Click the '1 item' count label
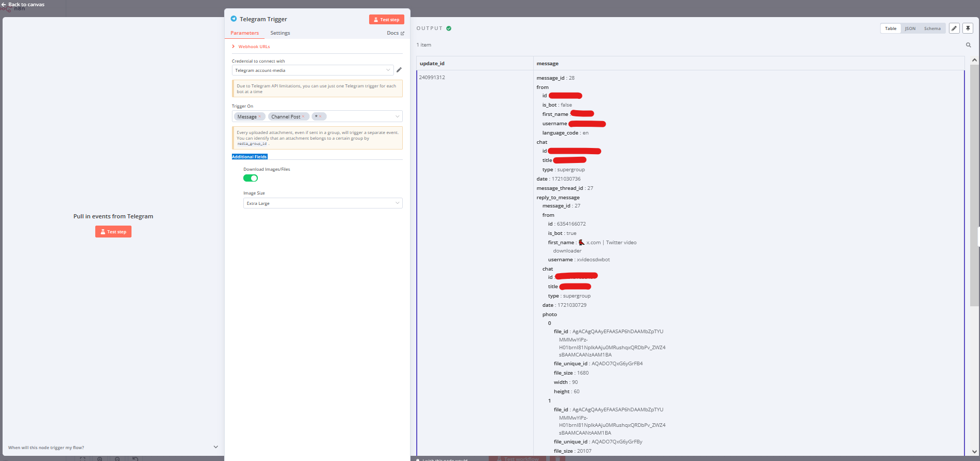The width and height of the screenshot is (980, 461). (x=424, y=45)
